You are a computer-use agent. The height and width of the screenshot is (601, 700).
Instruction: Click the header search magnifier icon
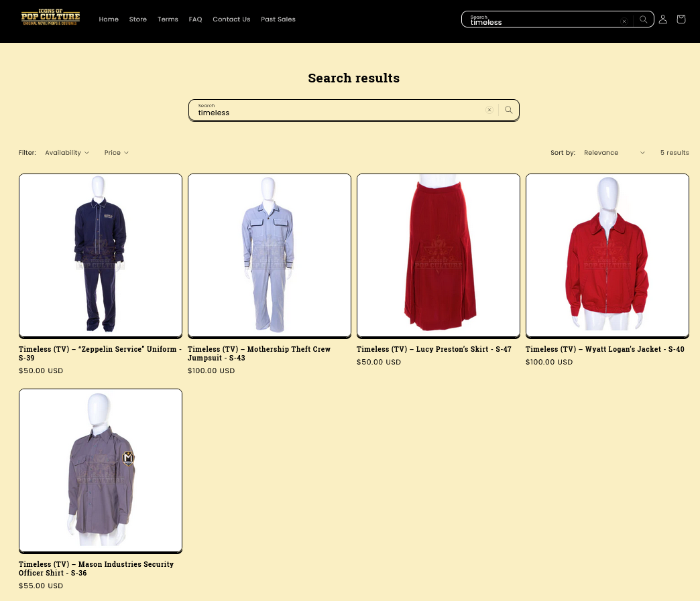643,19
